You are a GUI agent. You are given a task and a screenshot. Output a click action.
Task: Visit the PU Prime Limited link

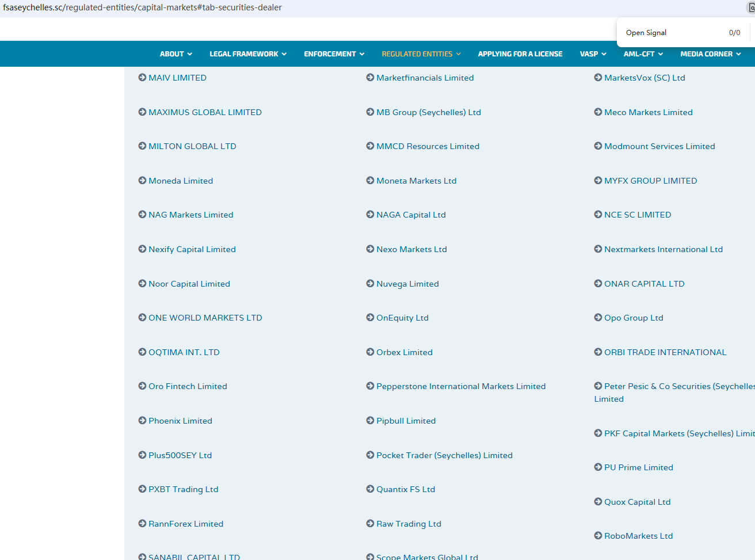click(639, 467)
